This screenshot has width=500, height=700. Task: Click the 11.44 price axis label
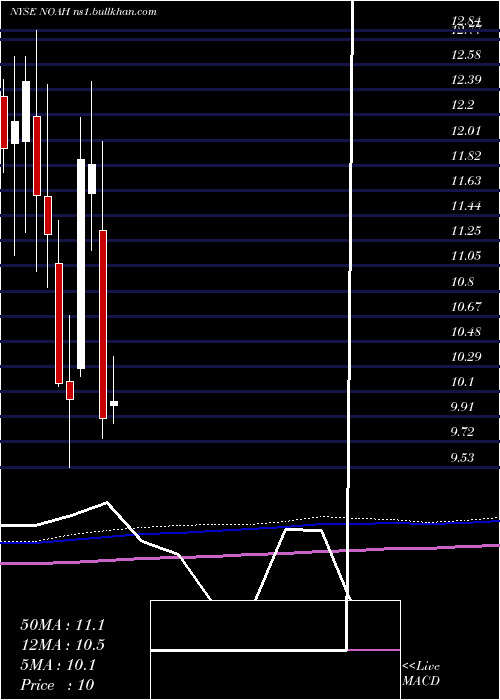click(466, 206)
